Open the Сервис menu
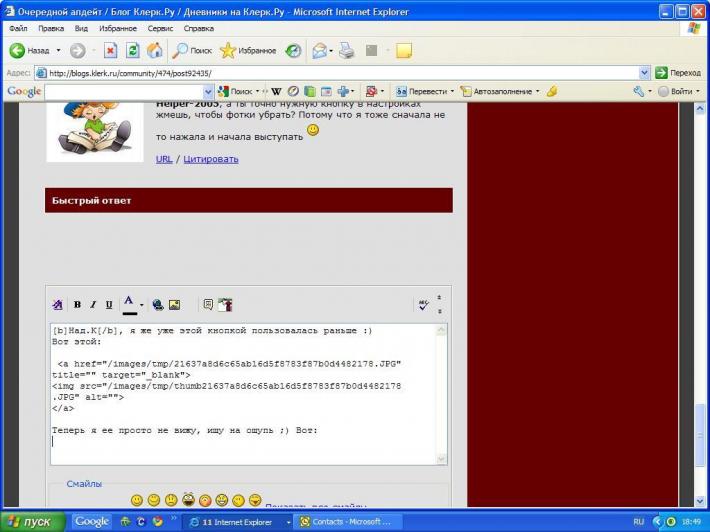Screen dimensions: 710x532 pyautogui.click(x=160, y=28)
